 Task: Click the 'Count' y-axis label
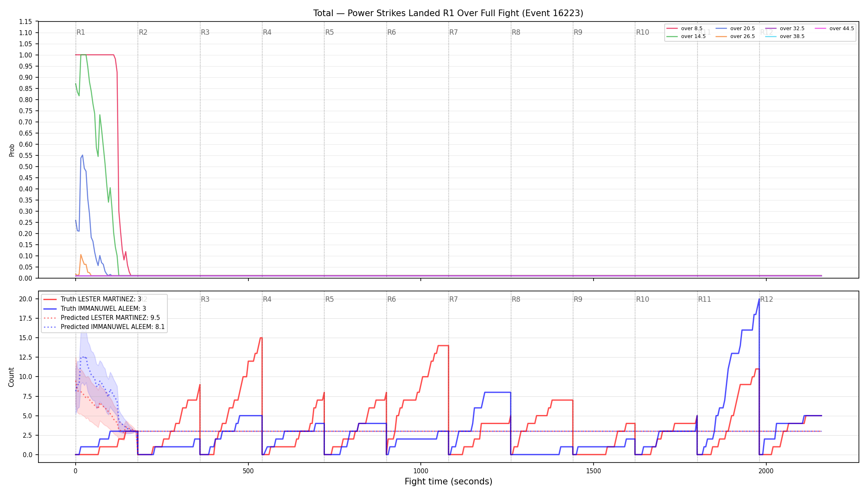tap(11, 377)
